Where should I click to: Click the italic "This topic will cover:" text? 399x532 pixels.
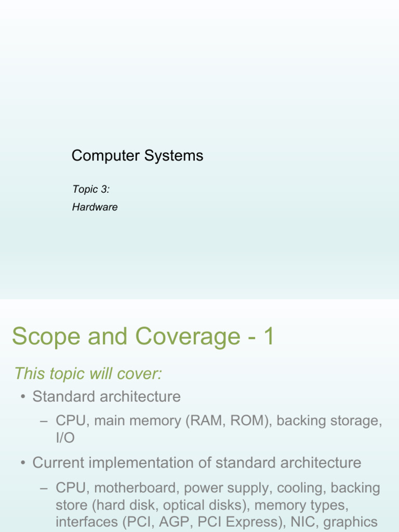(88, 373)
